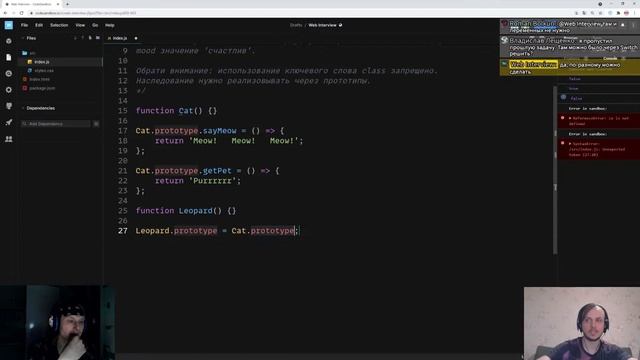Screen dimensions: 640x360
Task: Open the Explorer file icon in sidebar
Action: pos(9,58)
